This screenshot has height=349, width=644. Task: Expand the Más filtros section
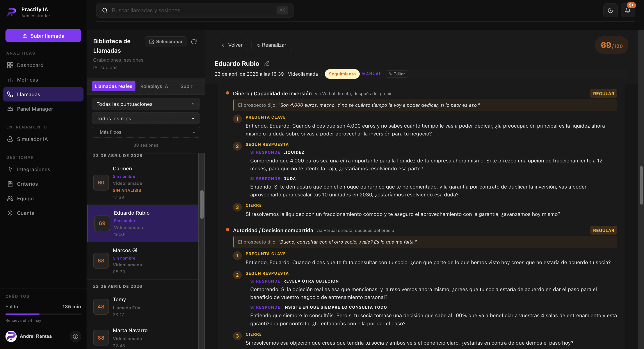(x=146, y=132)
